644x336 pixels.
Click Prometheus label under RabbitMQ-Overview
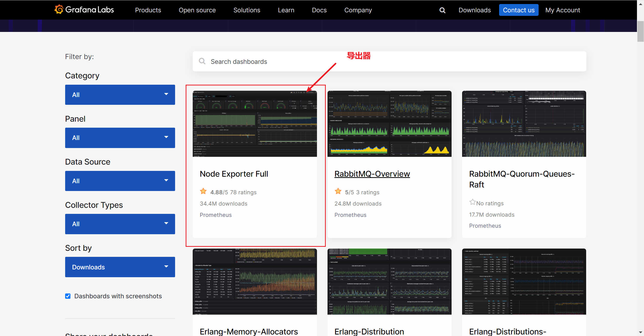[x=350, y=215]
